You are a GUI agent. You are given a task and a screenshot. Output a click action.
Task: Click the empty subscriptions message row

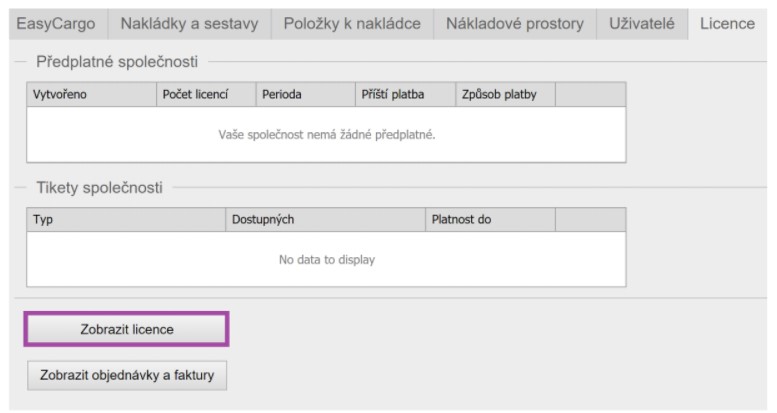click(x=326, y=134)
